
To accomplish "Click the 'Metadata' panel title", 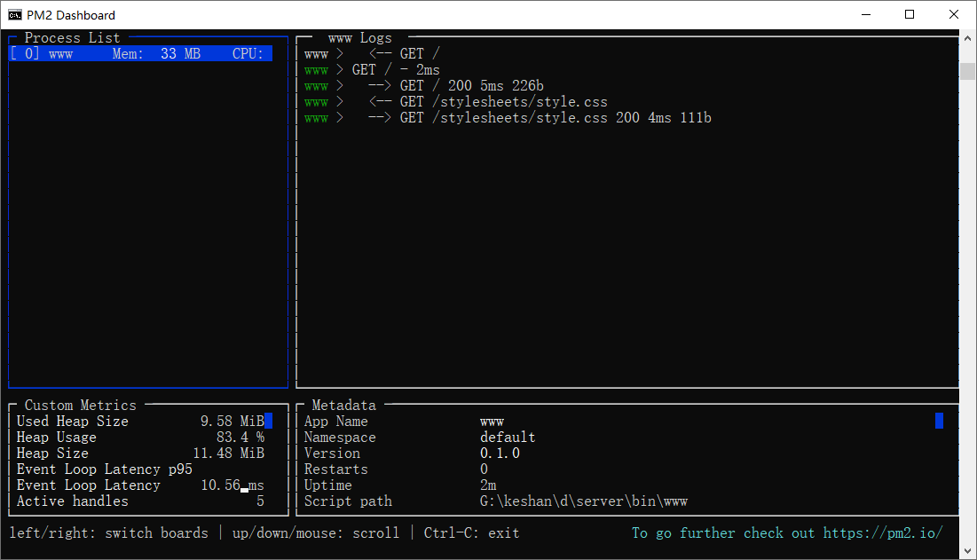I will 343,405.
